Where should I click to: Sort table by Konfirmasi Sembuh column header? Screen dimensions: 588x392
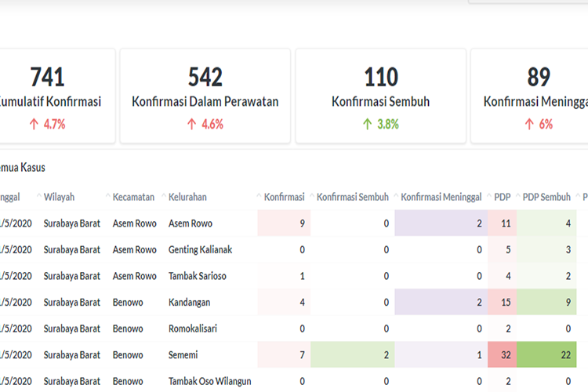tap(353, 197)
